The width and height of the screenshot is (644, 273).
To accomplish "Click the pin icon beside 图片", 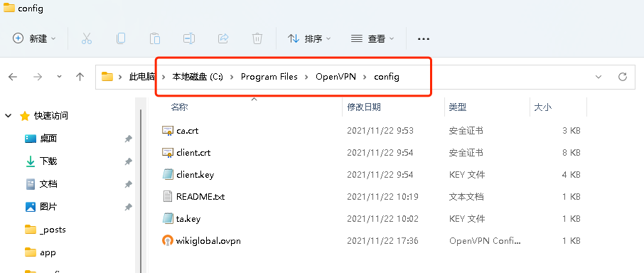I will pos(128,208).
